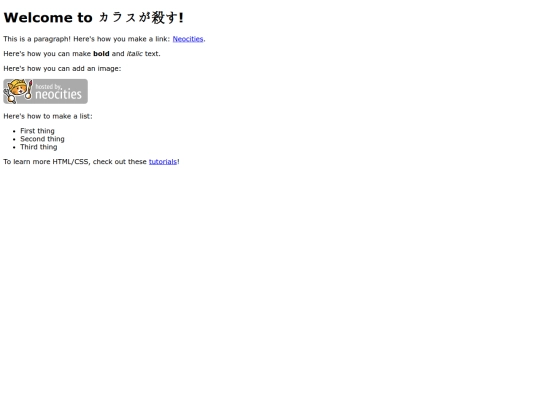
Task: Click the bullet before 'Second thing'
Action: pyautogui.click(x=14, y=139)
